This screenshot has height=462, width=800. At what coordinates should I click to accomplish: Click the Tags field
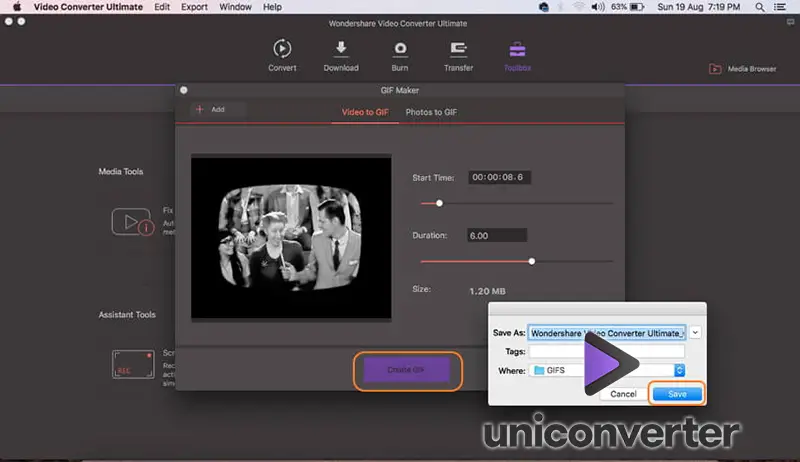607,351
